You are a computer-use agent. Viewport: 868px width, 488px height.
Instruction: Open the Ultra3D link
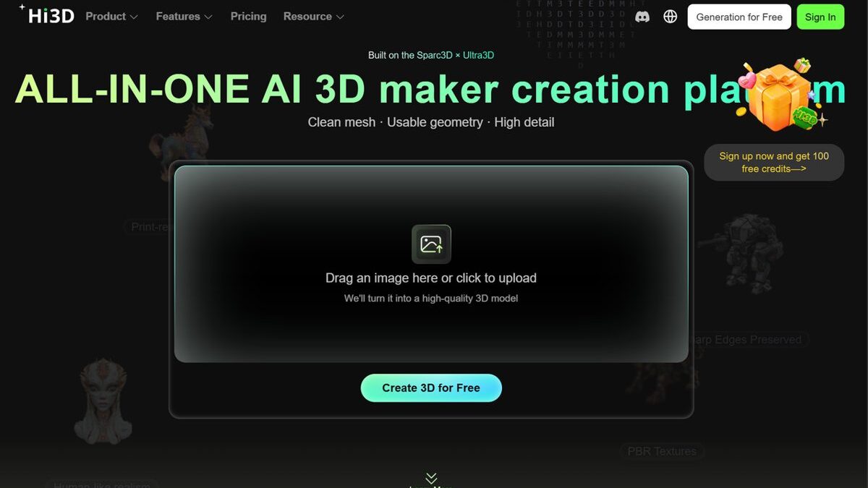click(478, 55)
